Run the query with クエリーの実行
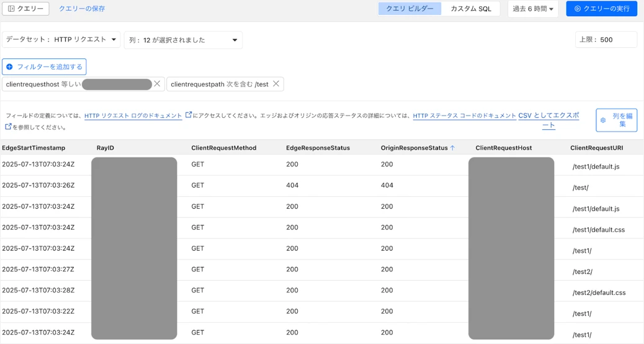This screenshot has width=644, height=344. point(601,9)
